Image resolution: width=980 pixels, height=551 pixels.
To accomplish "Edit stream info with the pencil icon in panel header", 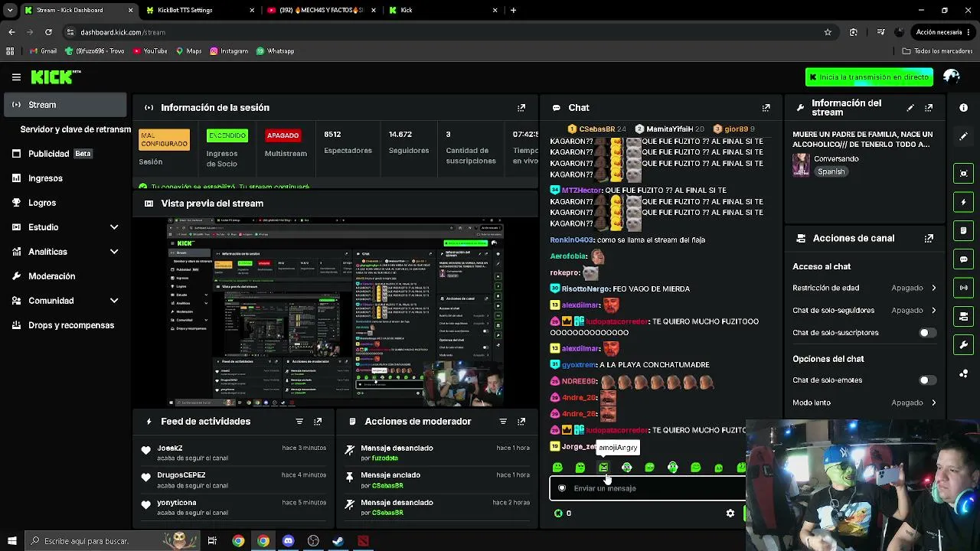I will [910, 108].
